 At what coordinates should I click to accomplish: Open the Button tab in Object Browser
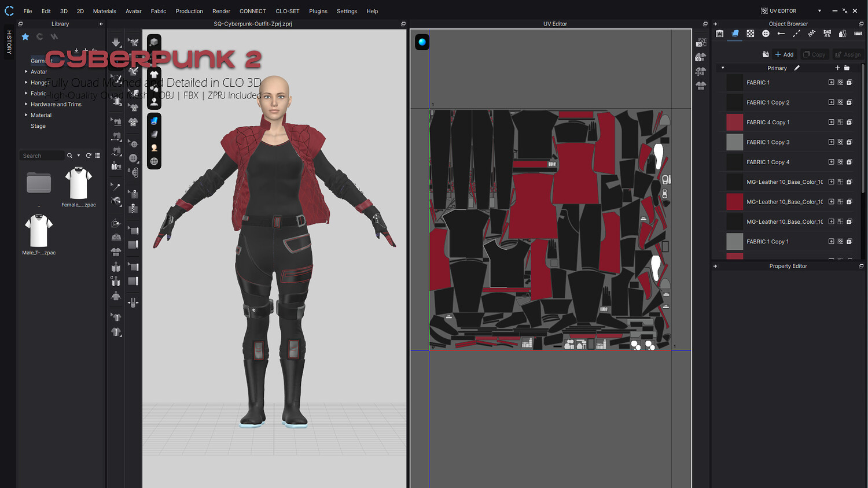766,34
